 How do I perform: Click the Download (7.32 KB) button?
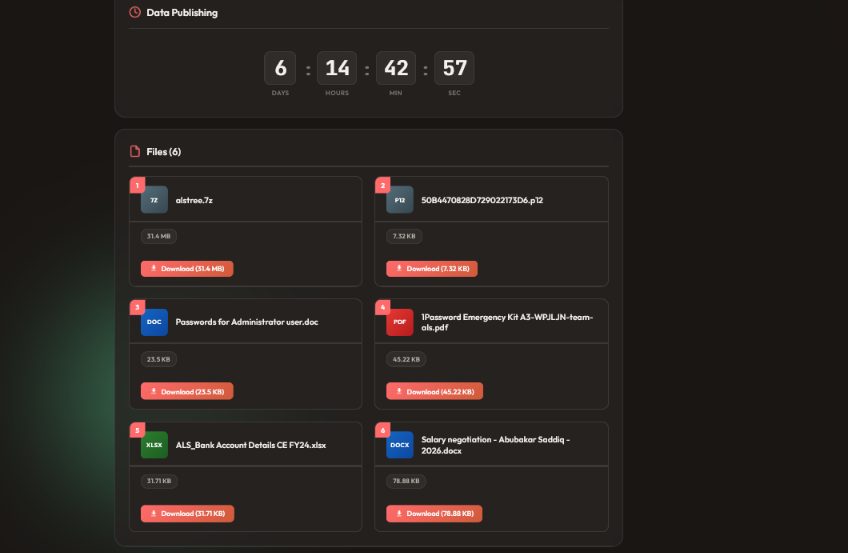[x=432, y=269]
